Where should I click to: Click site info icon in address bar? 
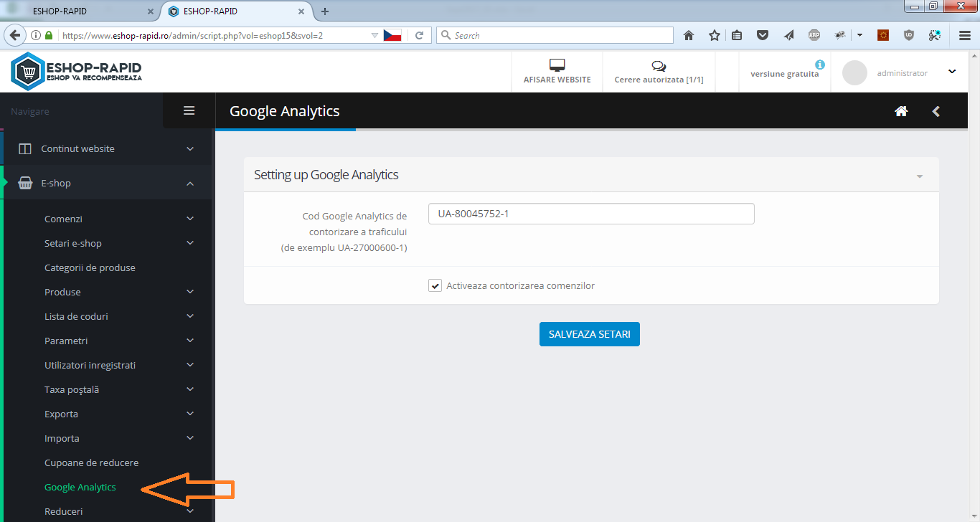tap(36, 35)
